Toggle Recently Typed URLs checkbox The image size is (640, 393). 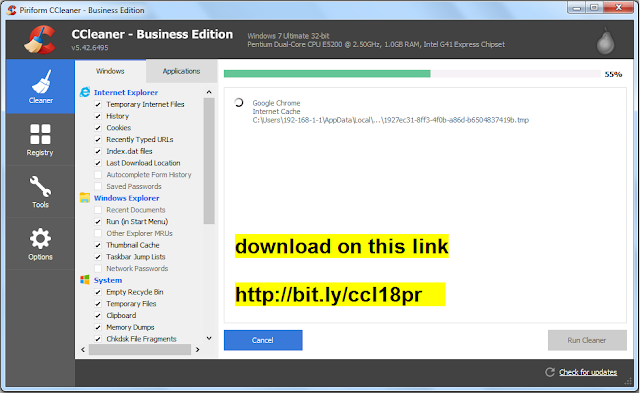click(98, 140)
